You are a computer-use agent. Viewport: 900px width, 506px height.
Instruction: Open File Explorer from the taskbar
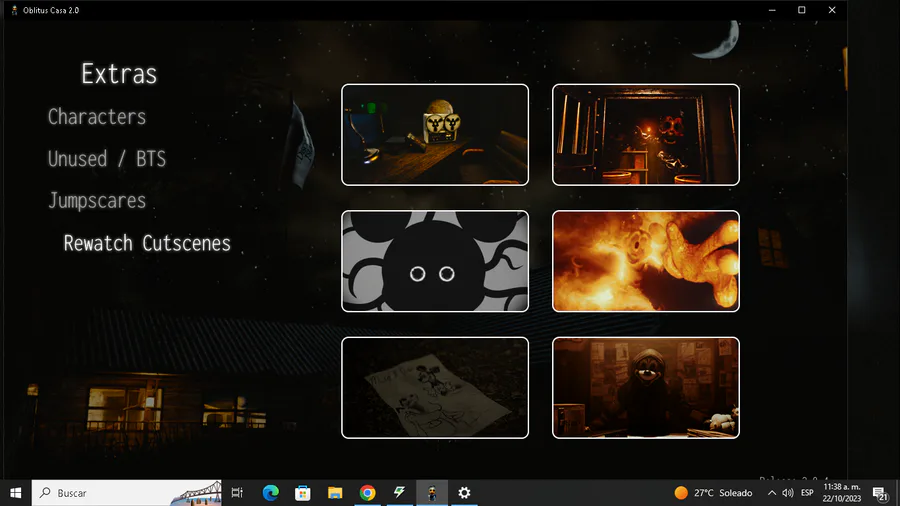pos(335,493)
